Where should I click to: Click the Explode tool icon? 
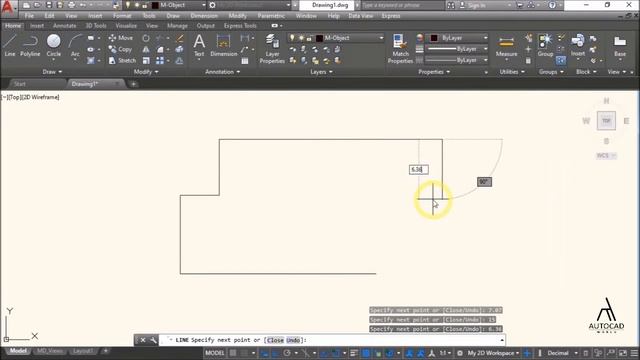[179, 49]
